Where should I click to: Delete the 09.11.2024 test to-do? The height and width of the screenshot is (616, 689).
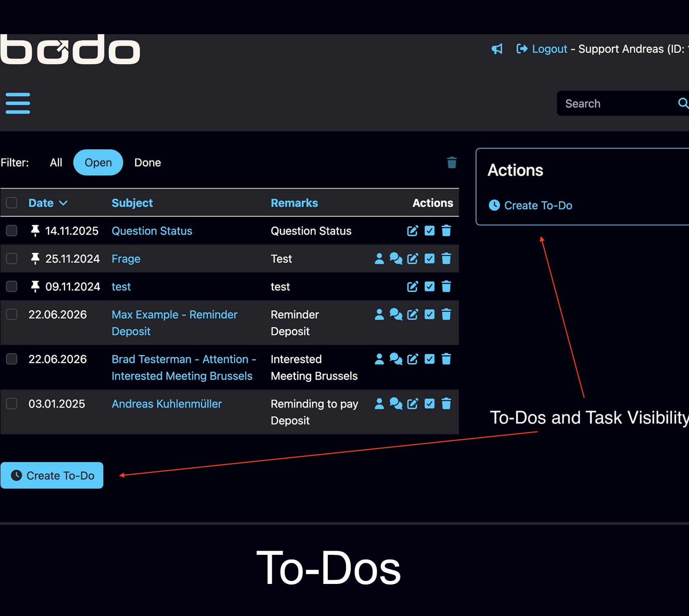coord(446,286)
